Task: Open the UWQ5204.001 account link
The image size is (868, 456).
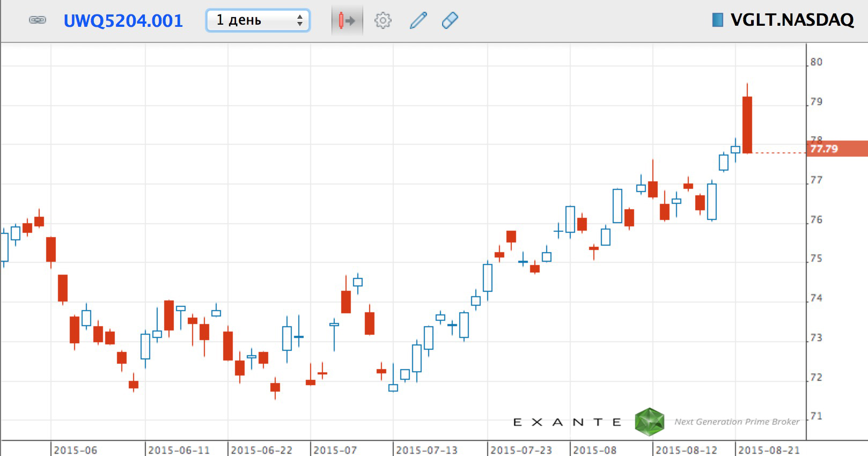Action: [x=123, y=21]
